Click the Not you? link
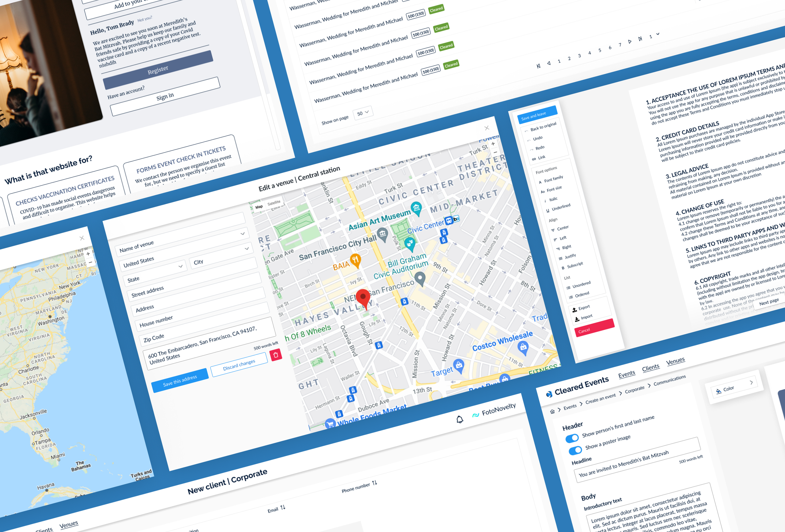The width and height of the screenshot is (785, 532). coord(144,19)
